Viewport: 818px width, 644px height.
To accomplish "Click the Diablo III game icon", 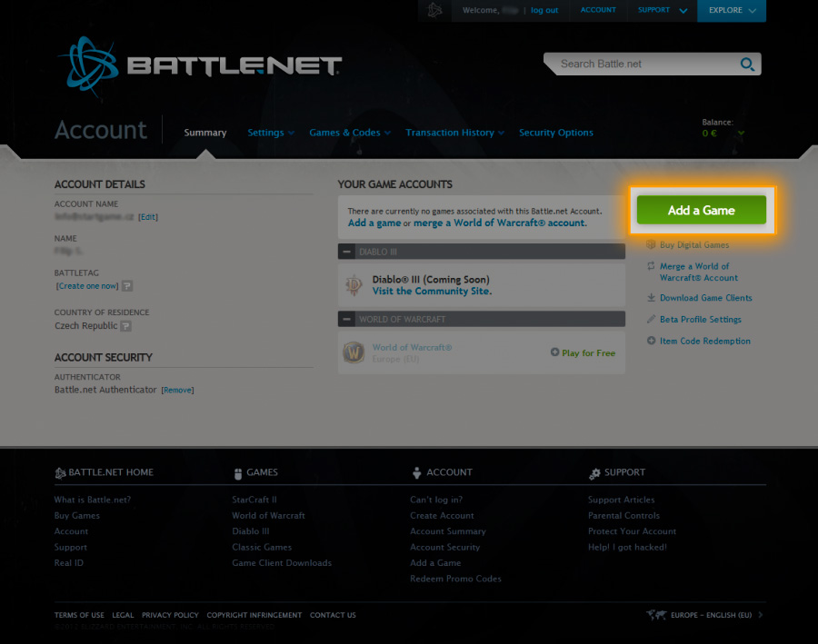I will (x=354, y=285).
